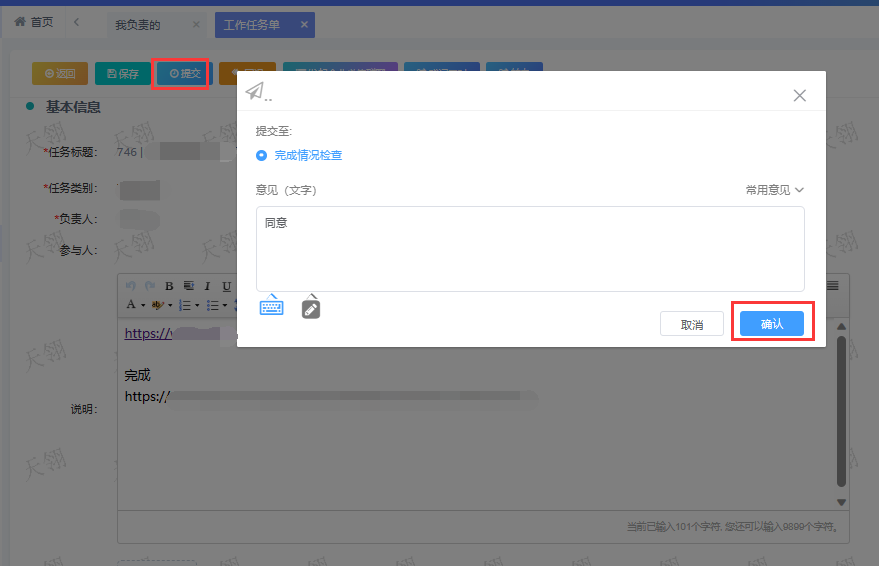
Task: Toggle Bold formatting in the editor toolbar
Action: tap(169, 286)
